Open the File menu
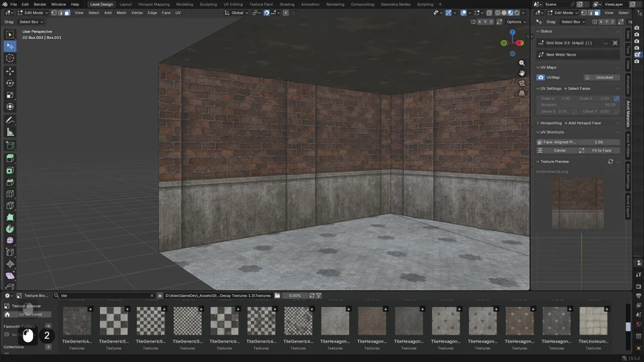 click(x=13, y=4)
